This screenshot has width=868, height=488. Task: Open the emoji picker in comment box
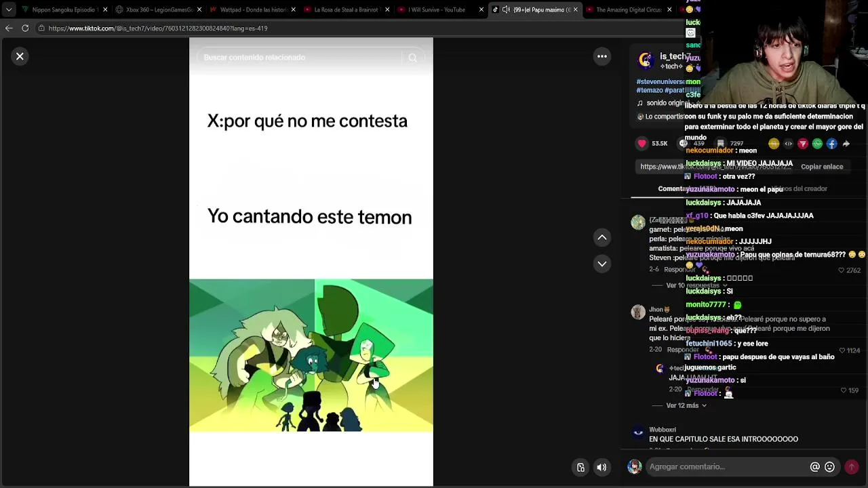tap(829, 466)
